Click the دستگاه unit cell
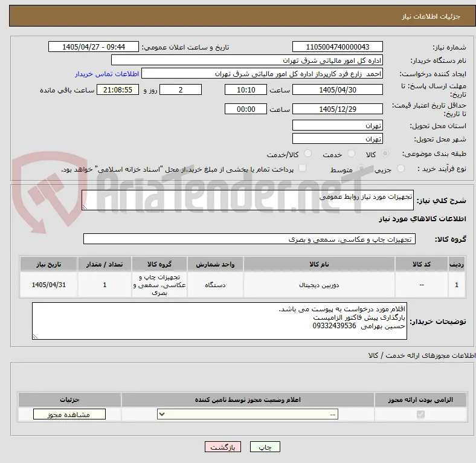This screenshot has width=476, height=463. (x=215, y=285)
